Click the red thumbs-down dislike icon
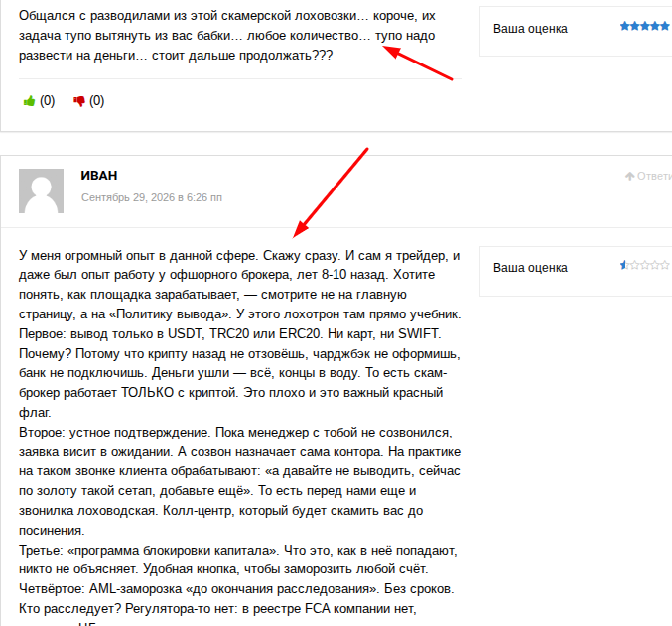 point(78,101)
